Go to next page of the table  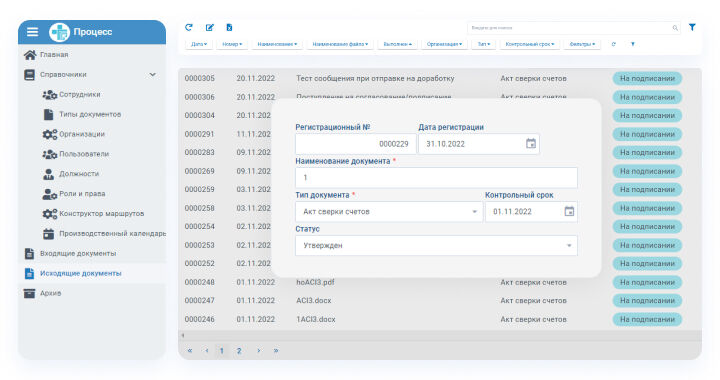click(259, 351)
